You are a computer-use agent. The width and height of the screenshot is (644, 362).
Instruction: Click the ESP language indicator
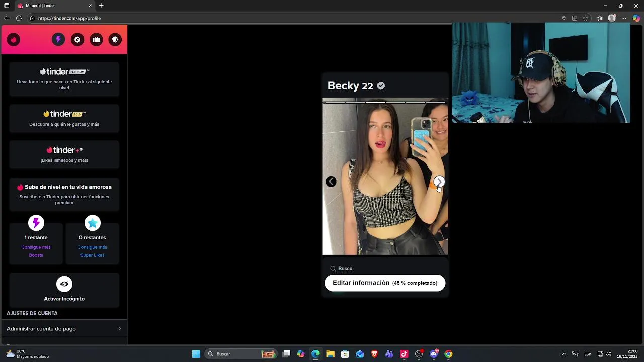click(x=588, y=354)
